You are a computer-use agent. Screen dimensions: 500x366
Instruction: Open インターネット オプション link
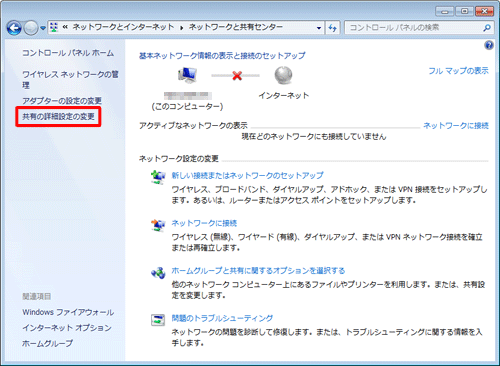tap(67, 328)
